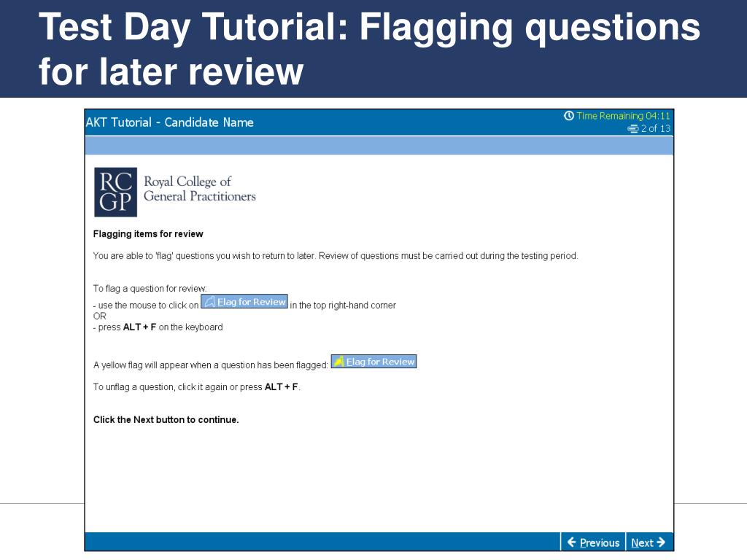
Task: Click the 'A yellow flag will appear' sentence
Action: click(211, 365)
